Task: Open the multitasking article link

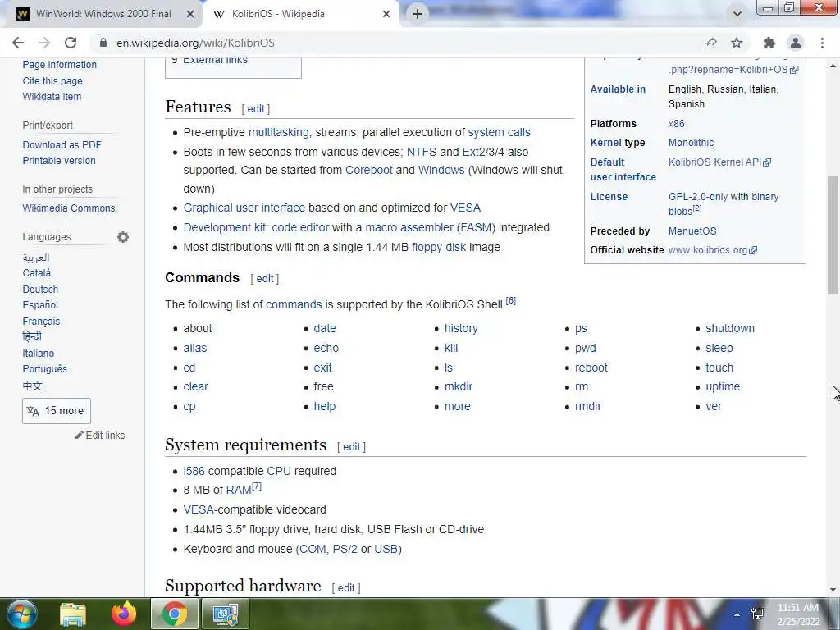Action: tap(279, 132)
